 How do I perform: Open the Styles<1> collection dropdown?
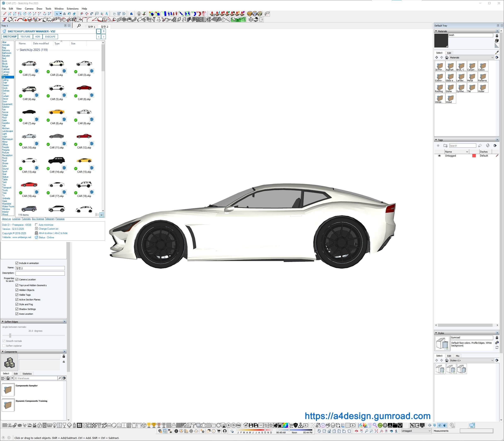(492, 360)
